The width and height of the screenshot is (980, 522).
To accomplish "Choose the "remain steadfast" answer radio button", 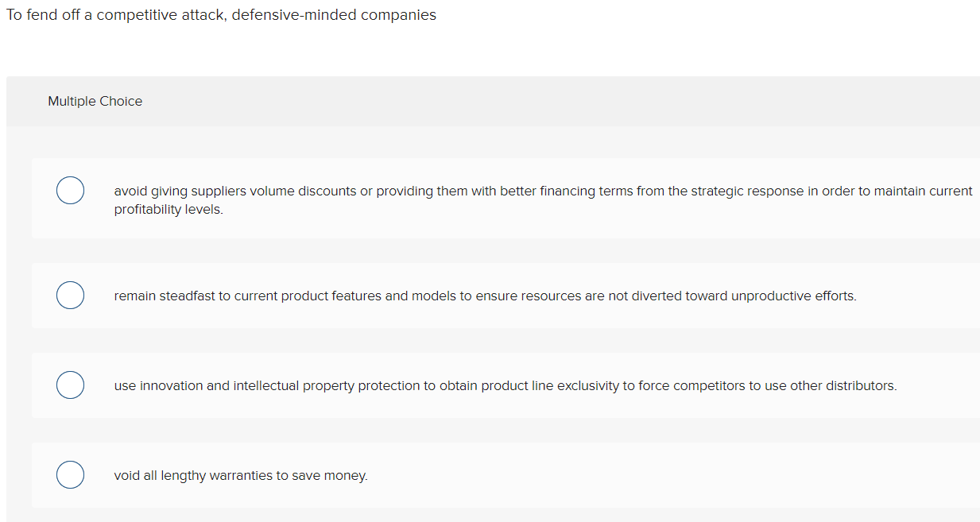I will 70,296.
